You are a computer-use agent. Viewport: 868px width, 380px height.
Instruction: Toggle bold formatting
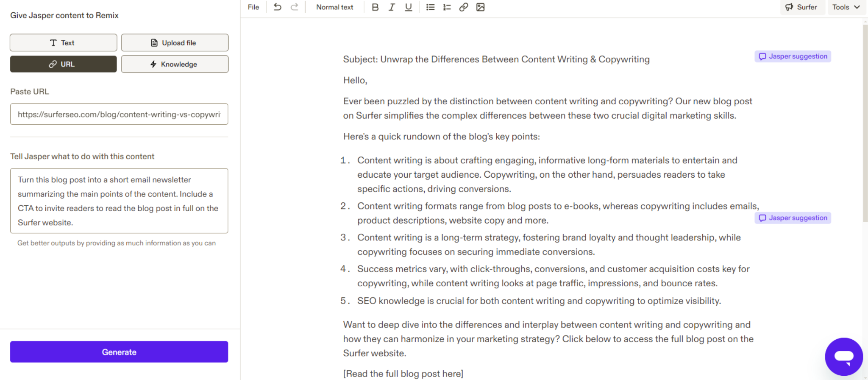[x=375, y=7]
